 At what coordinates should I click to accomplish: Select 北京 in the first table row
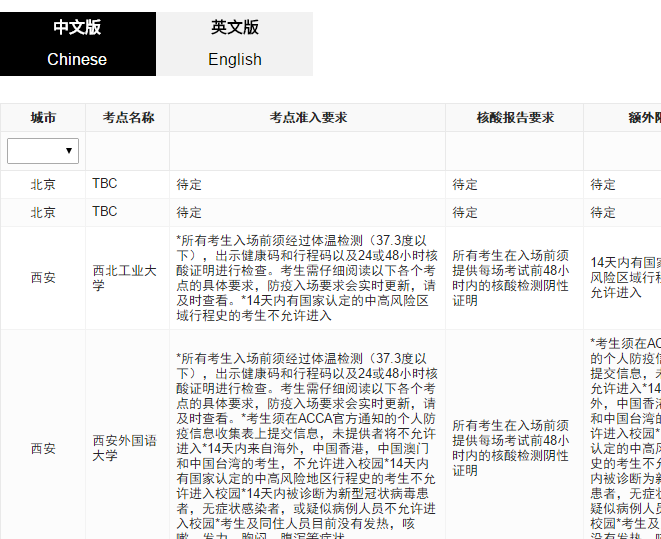(x=43, y=185)
